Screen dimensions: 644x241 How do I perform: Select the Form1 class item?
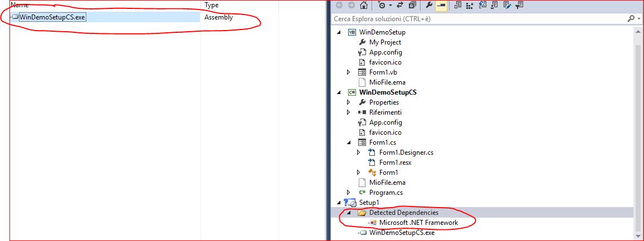tap(388, 173)
